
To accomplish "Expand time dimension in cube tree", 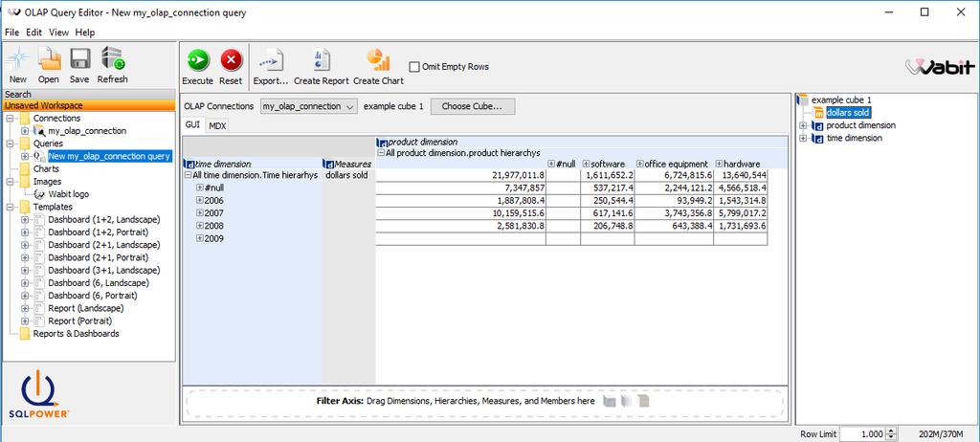I will point(803,138).
